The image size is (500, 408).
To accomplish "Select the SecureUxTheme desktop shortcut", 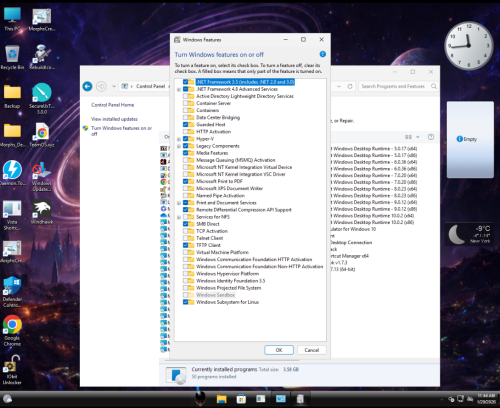I will coord(42,99).
